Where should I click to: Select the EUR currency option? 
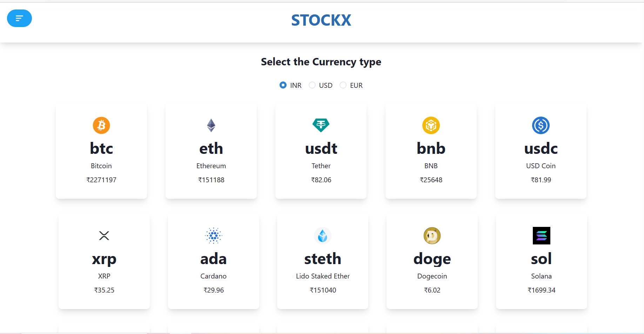coord(343,85)
